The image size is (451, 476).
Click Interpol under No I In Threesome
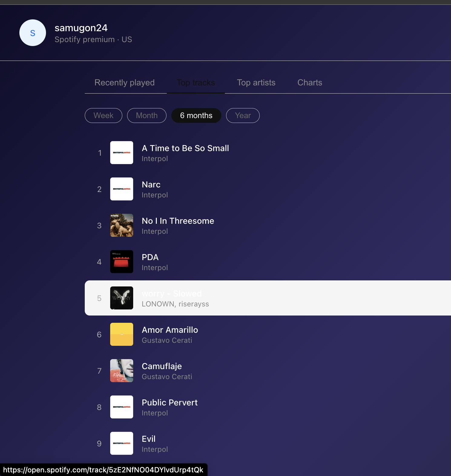click(x=155, y=231)
